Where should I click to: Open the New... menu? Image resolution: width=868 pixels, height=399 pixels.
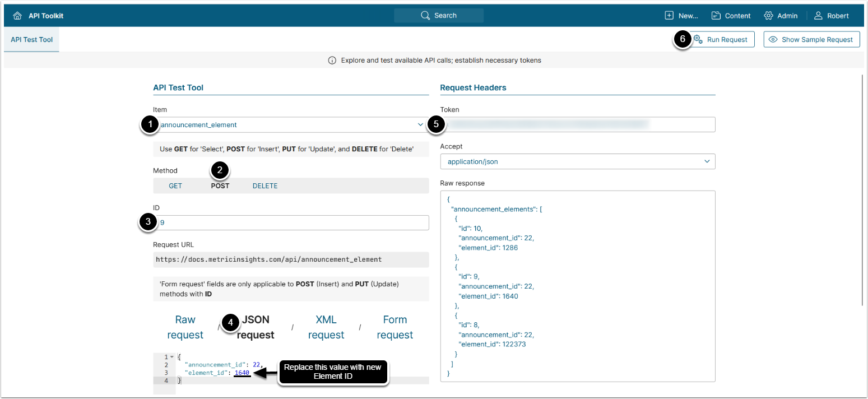(681, 16)
